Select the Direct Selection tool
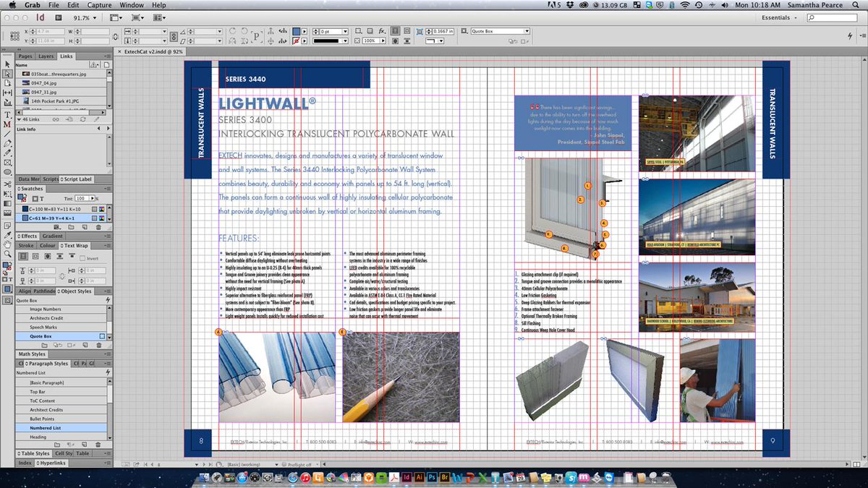868x488 pixels. pos(7,74)
